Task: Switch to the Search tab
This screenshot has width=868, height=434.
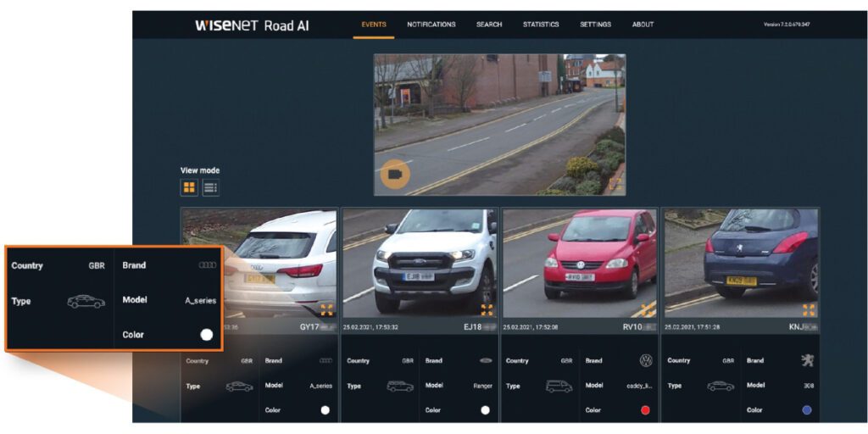Action: point(489,25)
